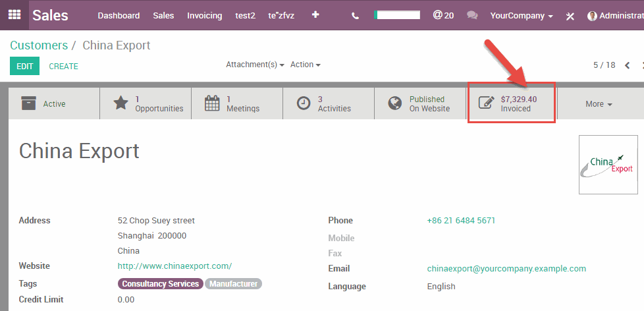
Task: Open the @20 mentions notification
Action: click(443, 15)
